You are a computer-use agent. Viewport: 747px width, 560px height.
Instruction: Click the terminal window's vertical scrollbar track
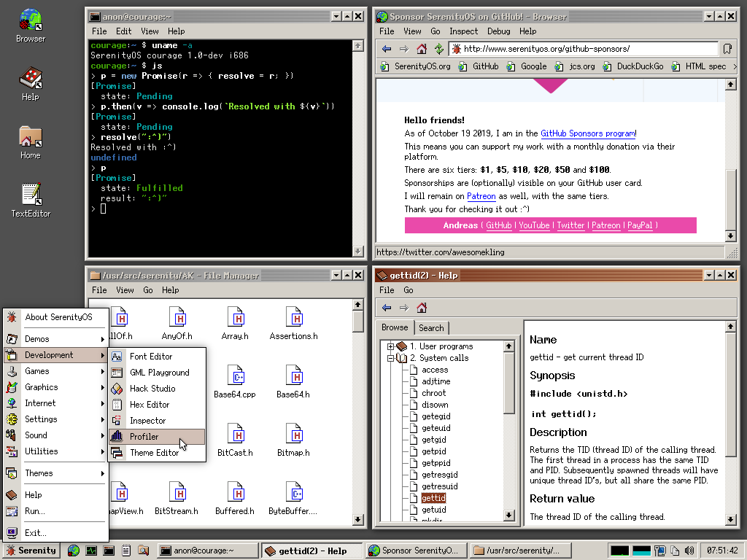(357, 146)
